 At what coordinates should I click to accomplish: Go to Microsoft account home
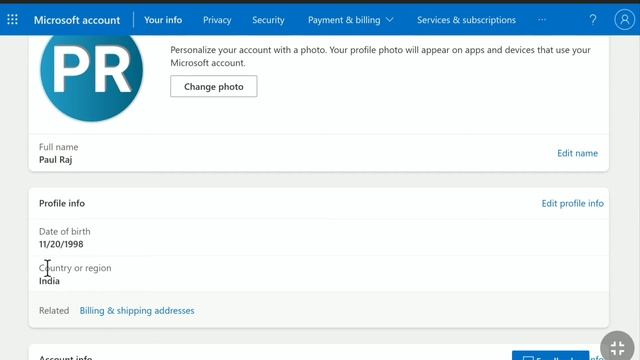pyautogui.click(x=77, y=20)
